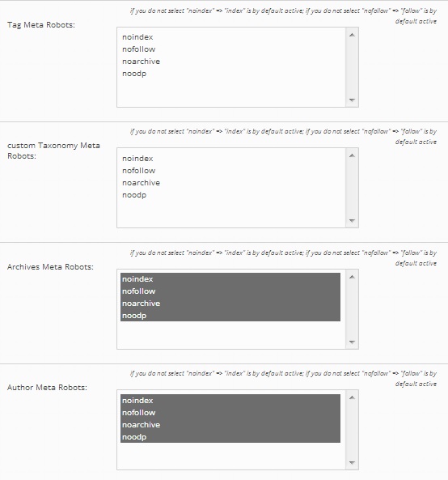Click scroll down arrow of custom Taxonomy list
This screenshot has width=448, height=480.
click(352, 221)
